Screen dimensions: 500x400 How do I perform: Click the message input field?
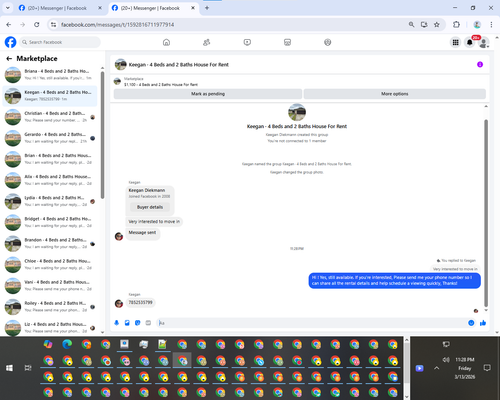[312, 323]
